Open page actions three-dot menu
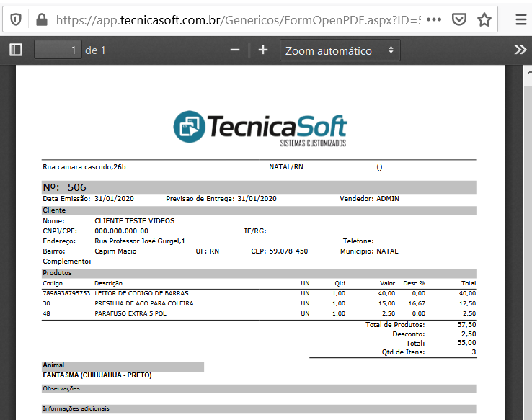This screenshot has height=420, width=532. [434, 19]
